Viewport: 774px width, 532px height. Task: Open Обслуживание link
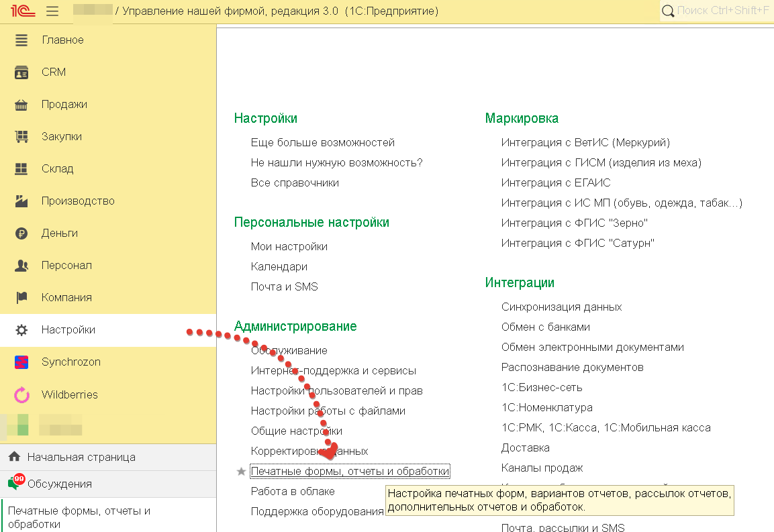[289, 350]
